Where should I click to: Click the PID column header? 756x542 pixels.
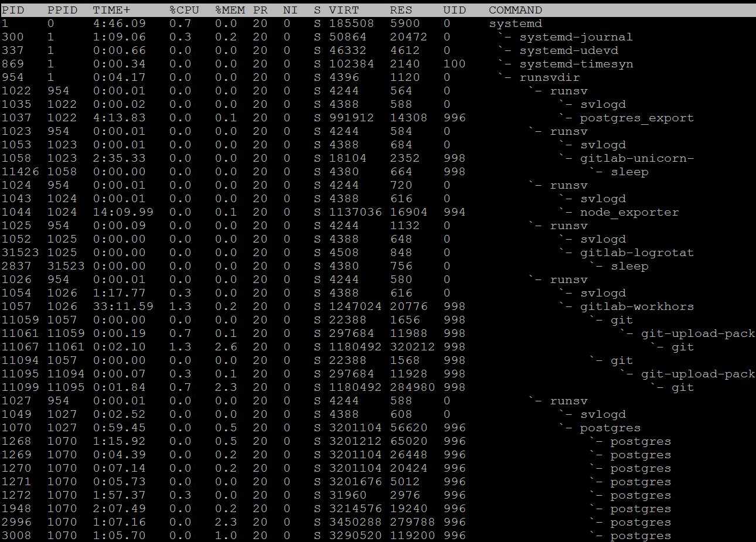coord(13,10)
